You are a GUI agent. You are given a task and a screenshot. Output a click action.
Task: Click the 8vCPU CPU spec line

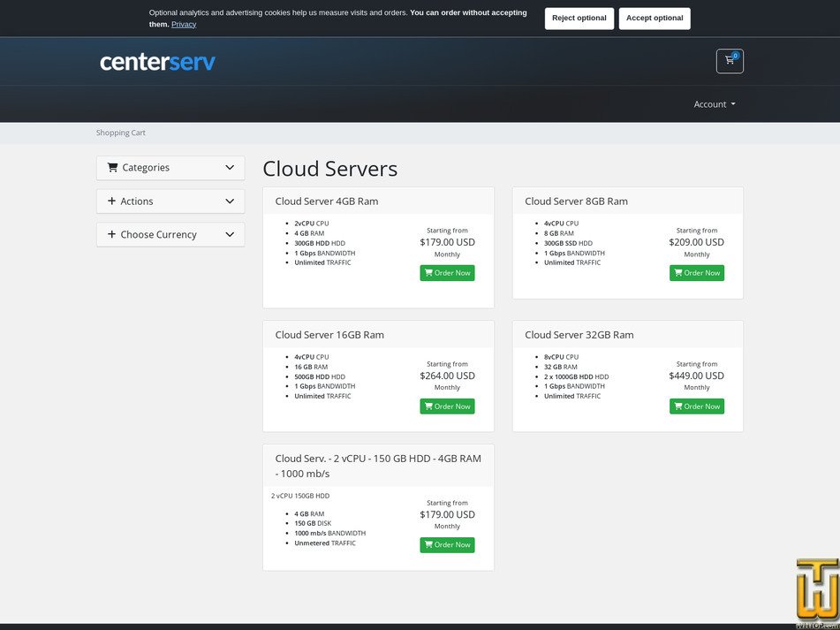(562, 357)
